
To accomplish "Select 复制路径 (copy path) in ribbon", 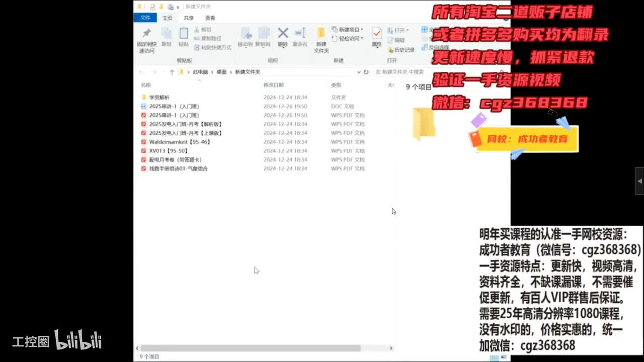I will coord(207,38).
